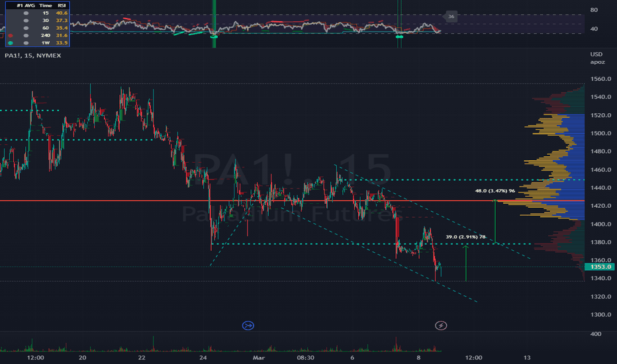Click the 1320.0 price axis label

coord(601,296)
